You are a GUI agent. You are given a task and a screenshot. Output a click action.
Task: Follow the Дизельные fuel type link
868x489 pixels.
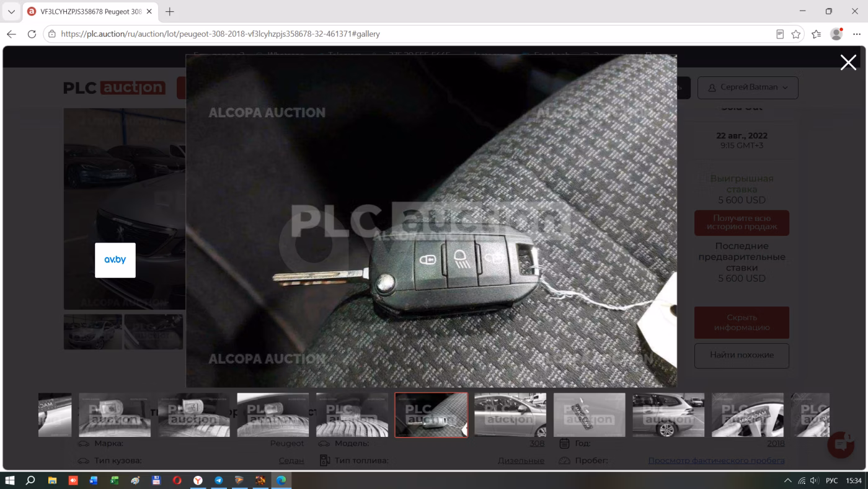(x=521, y=460)
